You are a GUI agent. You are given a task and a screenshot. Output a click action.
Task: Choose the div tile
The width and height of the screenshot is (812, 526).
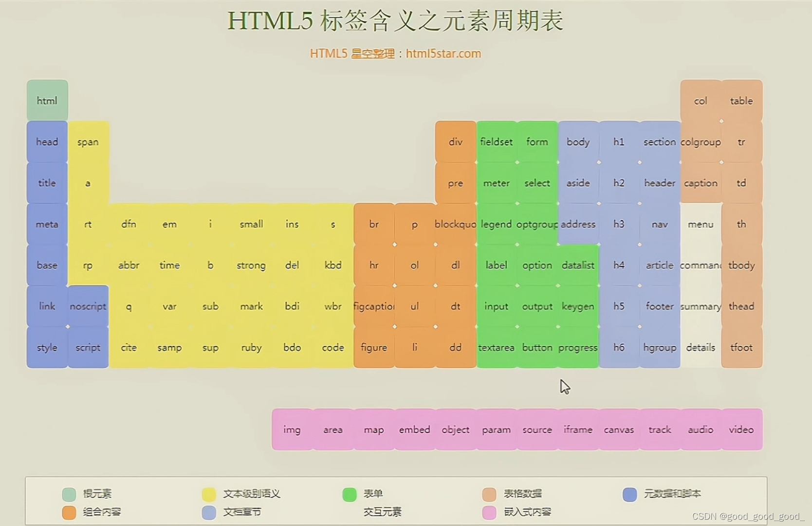[x=456, y=142]
